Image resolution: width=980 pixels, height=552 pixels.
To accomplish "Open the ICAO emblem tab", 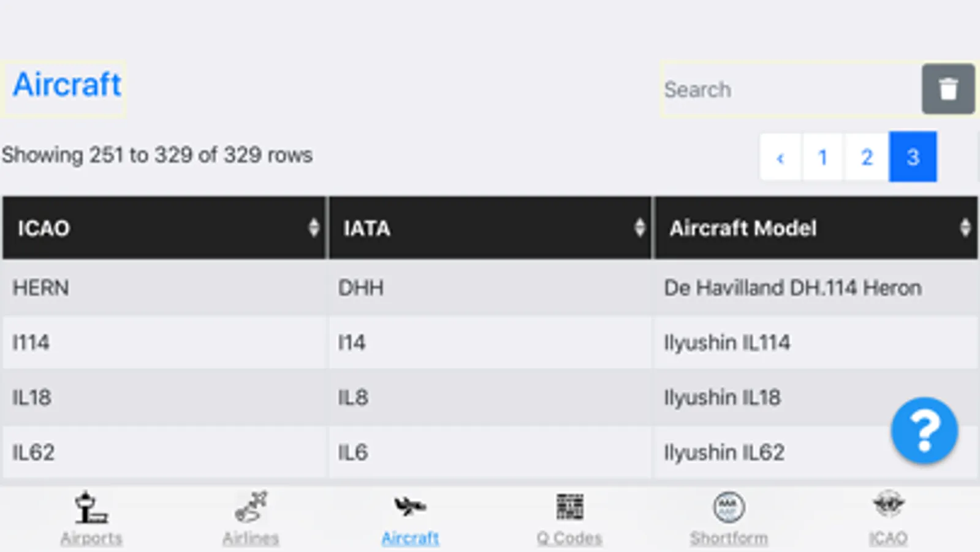I will click(x=888, y=505).
